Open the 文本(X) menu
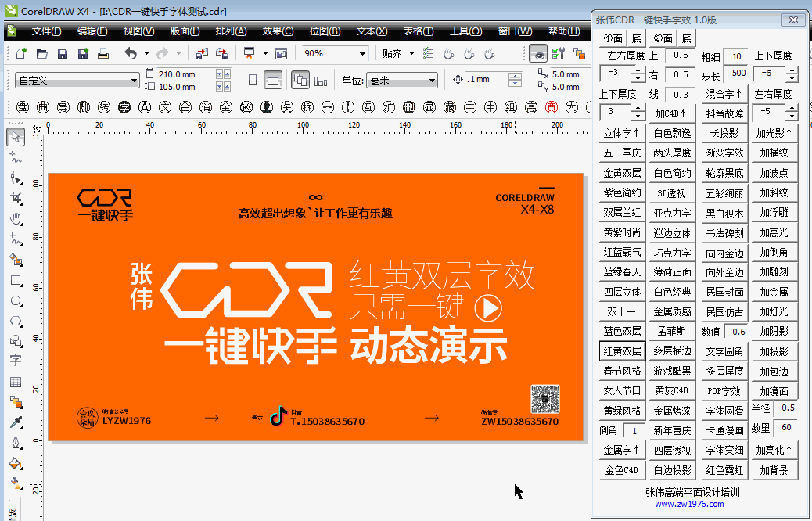The height and width of the screenshot is (521, 812). pos(372,31)
